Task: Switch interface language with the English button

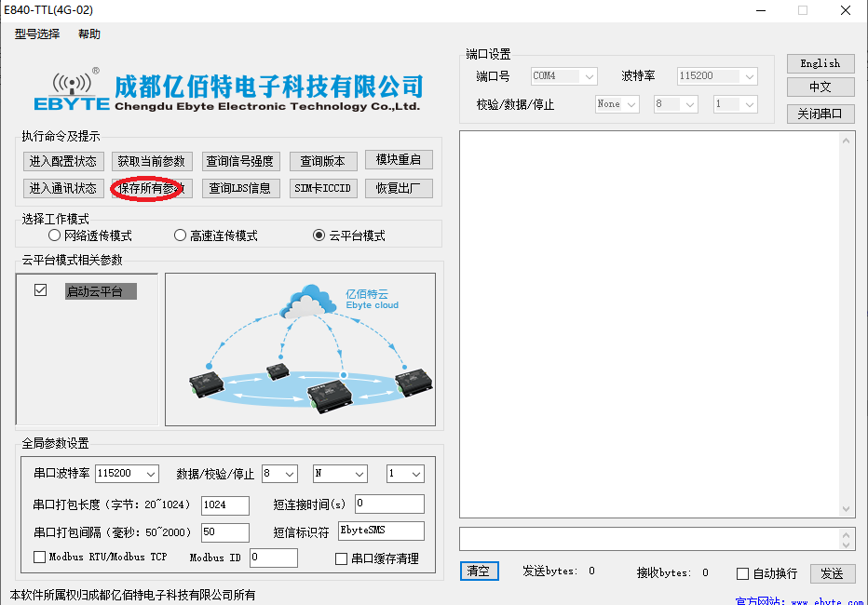Action: tap(820, 63)
